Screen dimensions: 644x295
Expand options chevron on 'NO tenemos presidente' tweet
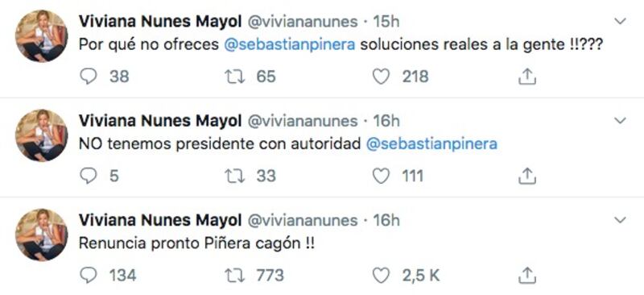point(620,121)
